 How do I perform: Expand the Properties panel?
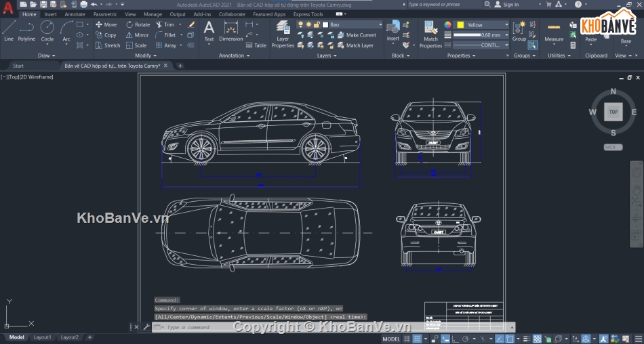click(x=461, y=56)
